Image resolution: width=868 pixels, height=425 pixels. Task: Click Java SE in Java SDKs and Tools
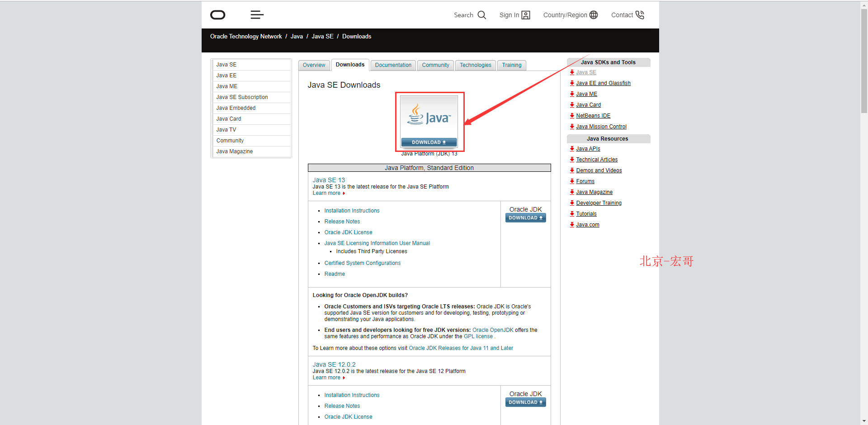pyautogui.click(x=586, y=72)
